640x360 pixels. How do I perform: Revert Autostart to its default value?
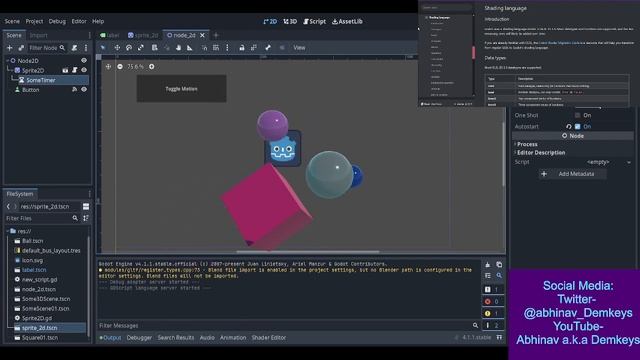(569, 127)
